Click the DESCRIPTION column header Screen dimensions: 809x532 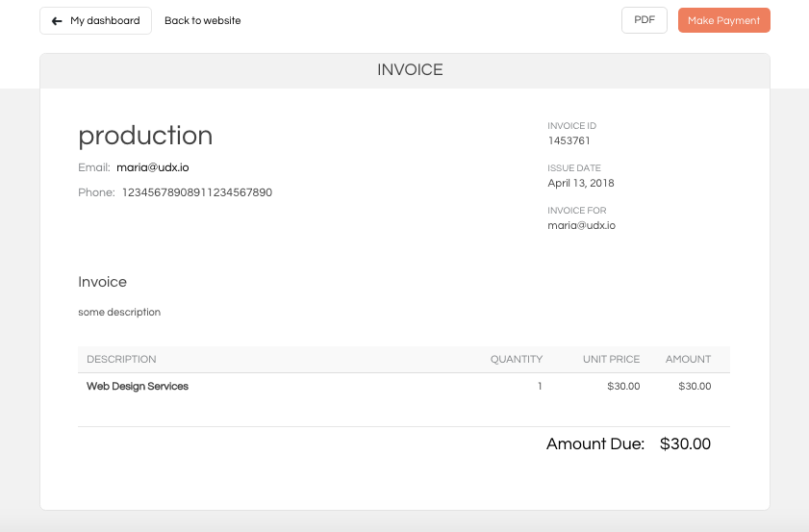pos(121,359)
